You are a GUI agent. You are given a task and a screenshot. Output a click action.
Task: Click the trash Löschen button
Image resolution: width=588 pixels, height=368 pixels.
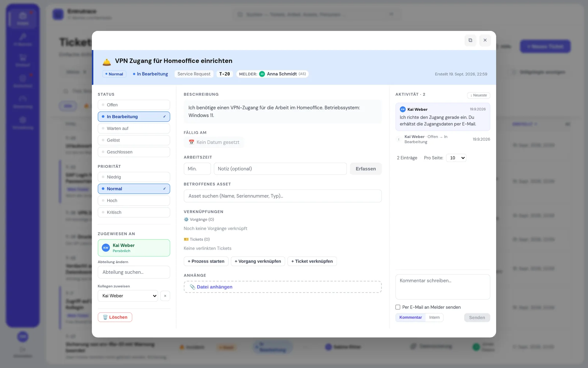(x=115, y=317)
